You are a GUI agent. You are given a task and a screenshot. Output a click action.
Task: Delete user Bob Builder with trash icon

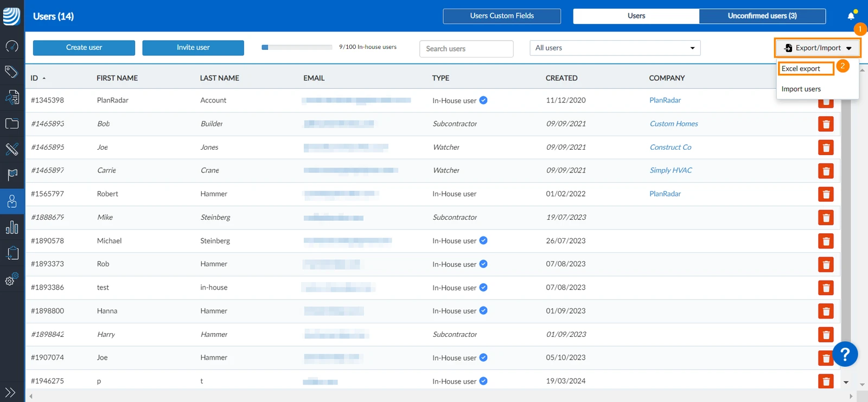click(x=826, y=124)
